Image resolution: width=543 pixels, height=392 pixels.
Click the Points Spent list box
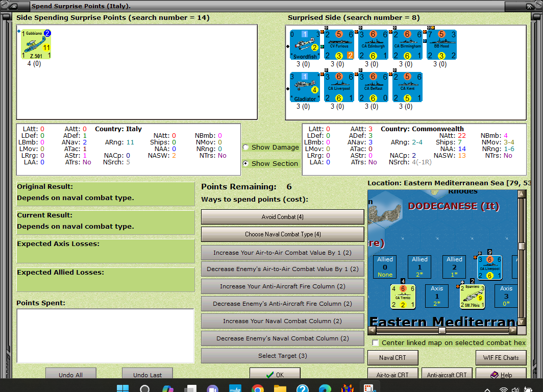(105, 336)
